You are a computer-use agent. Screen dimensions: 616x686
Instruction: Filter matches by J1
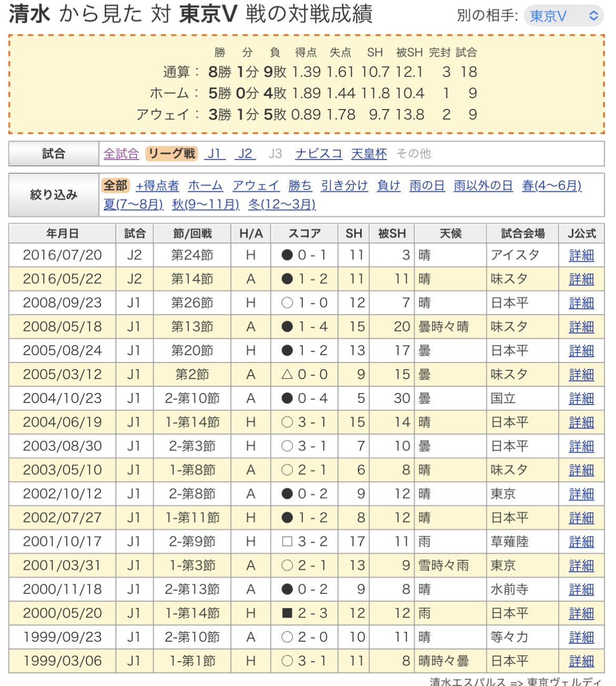point(215,153)
